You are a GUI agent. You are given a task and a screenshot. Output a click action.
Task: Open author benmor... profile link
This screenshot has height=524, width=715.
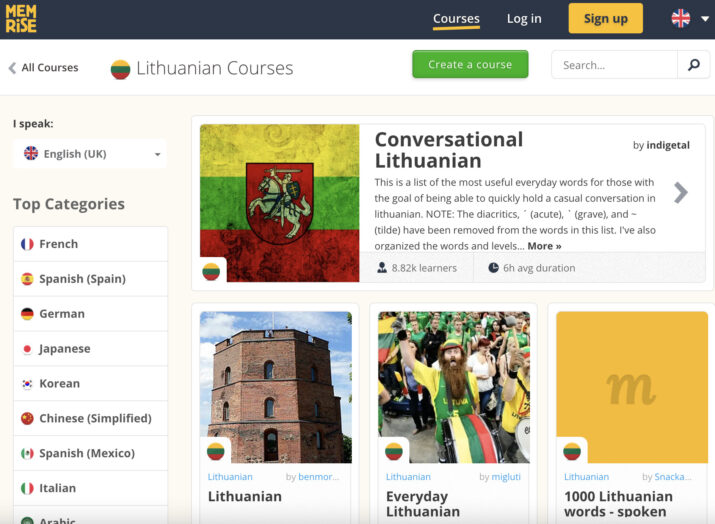click(x=319, y=477)
